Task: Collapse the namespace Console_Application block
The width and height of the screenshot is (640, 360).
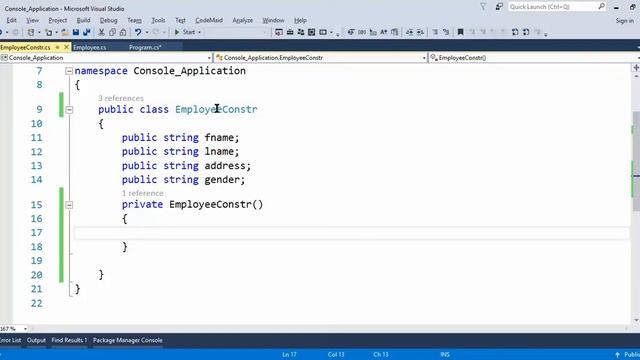Action: click(69, 71)
